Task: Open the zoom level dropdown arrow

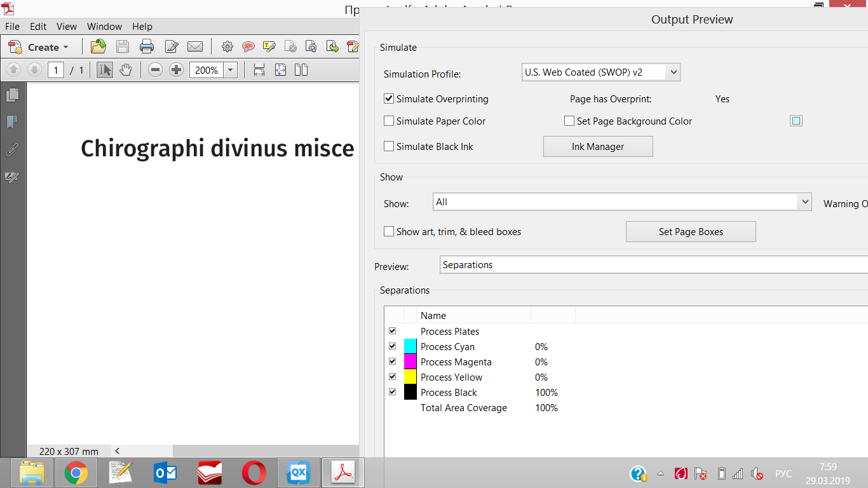Action: pos(231,70)
